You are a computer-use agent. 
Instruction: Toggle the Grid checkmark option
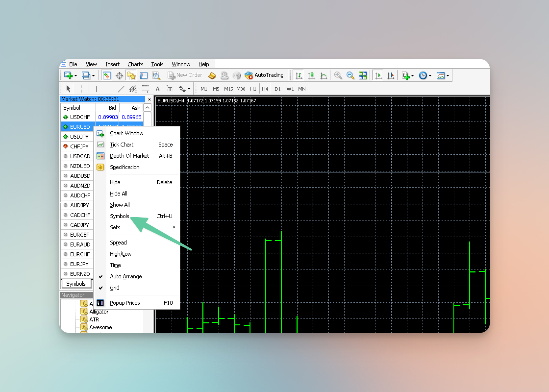tap(115, 288)
